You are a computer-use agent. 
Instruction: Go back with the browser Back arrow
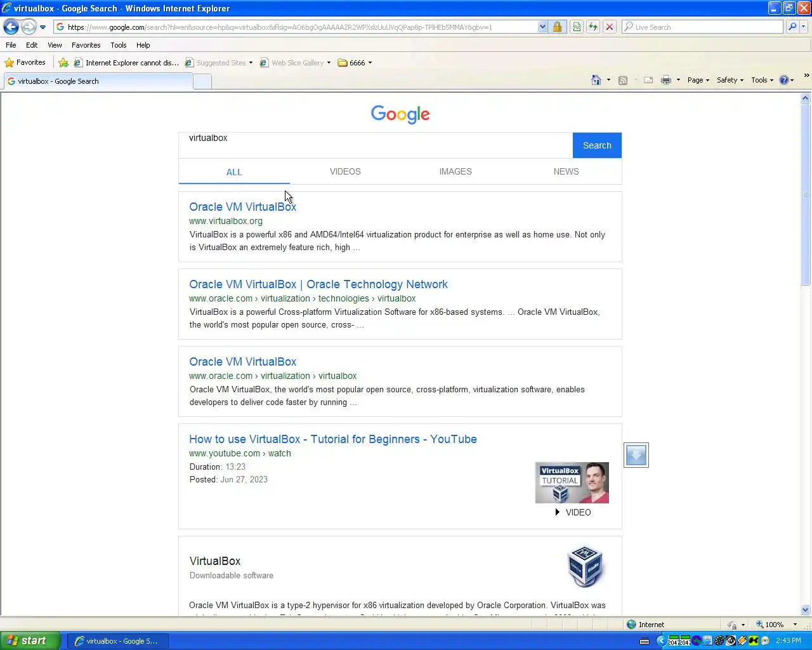11,27
